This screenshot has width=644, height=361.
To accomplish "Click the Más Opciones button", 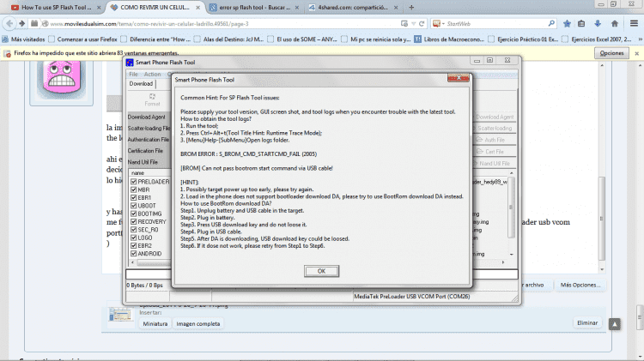I will tap(580, 285).
